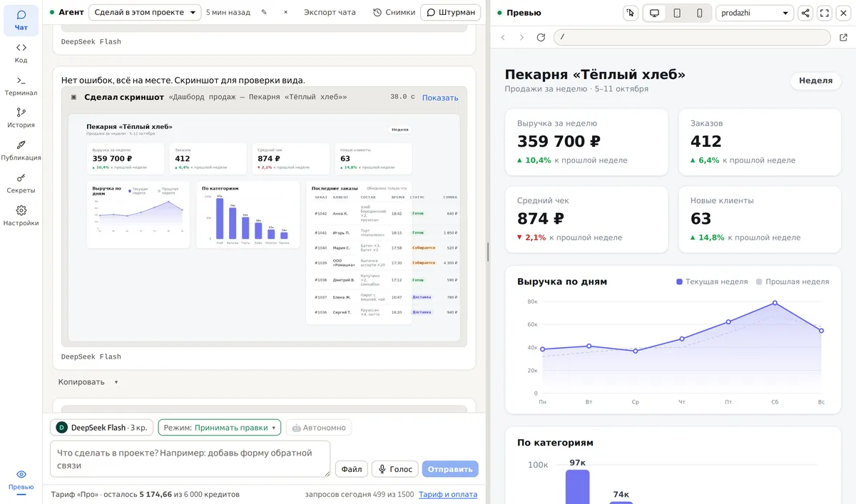This screenshot has height=504, width=856.
Task: Open the preview in a new window
Action: pos(843,37)
